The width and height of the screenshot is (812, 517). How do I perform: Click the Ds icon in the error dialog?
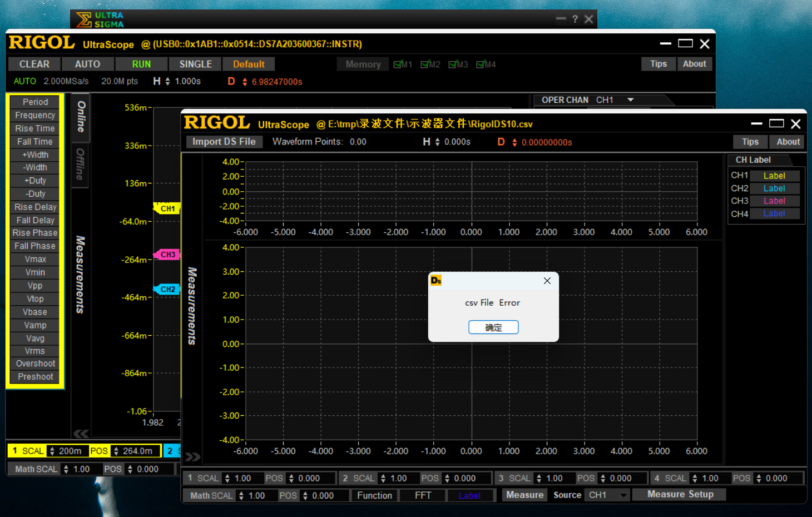tap(436, 281)
